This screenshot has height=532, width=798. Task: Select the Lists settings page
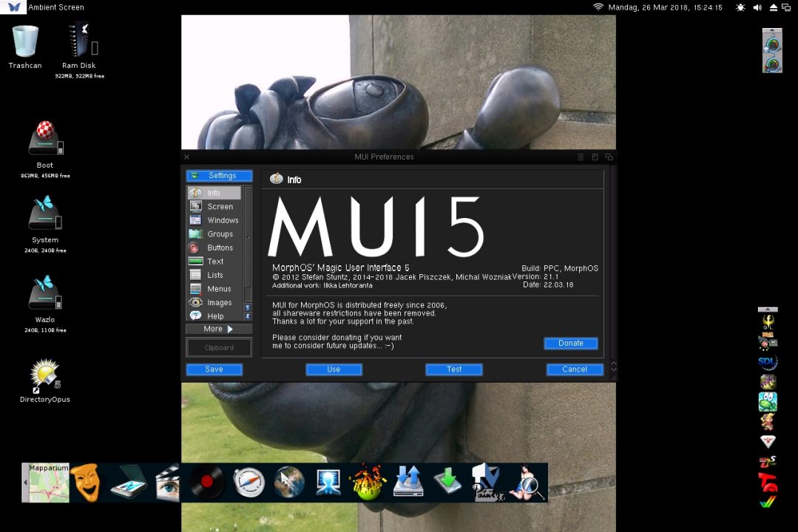point(214,275)
